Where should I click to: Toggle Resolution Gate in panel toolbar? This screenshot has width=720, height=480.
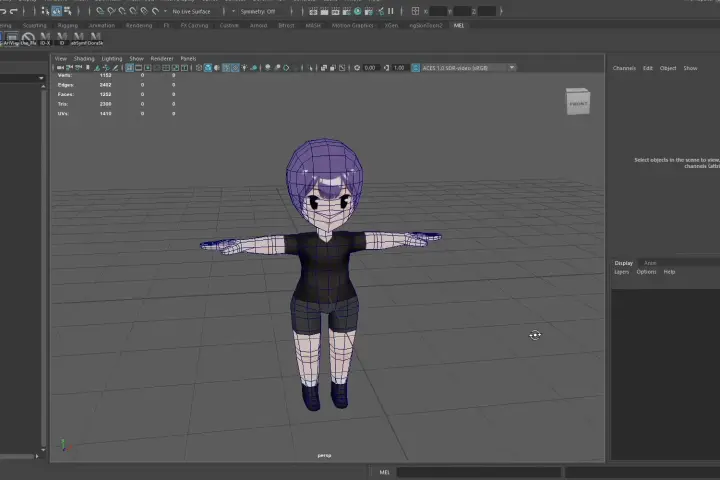coord(147,68)
